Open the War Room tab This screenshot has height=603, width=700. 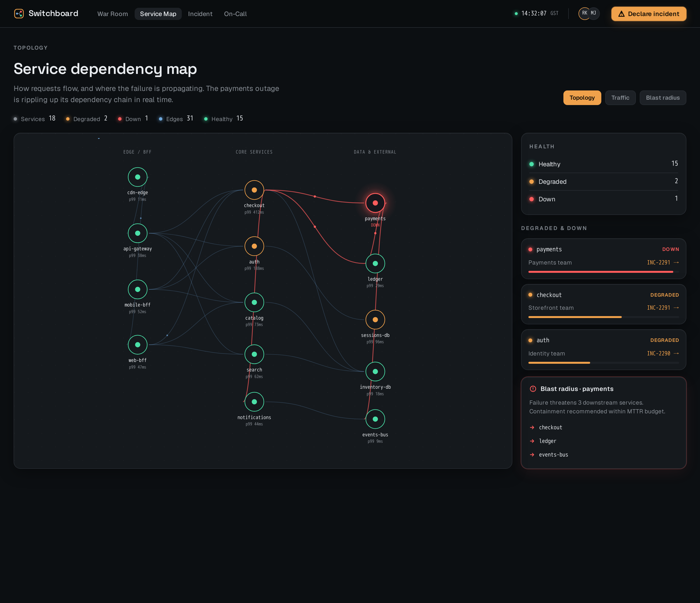tap(113, 14)
